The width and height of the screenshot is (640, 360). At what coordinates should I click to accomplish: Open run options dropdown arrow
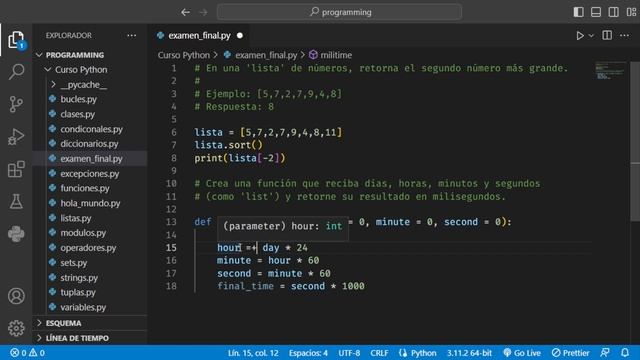pos(591,36)
